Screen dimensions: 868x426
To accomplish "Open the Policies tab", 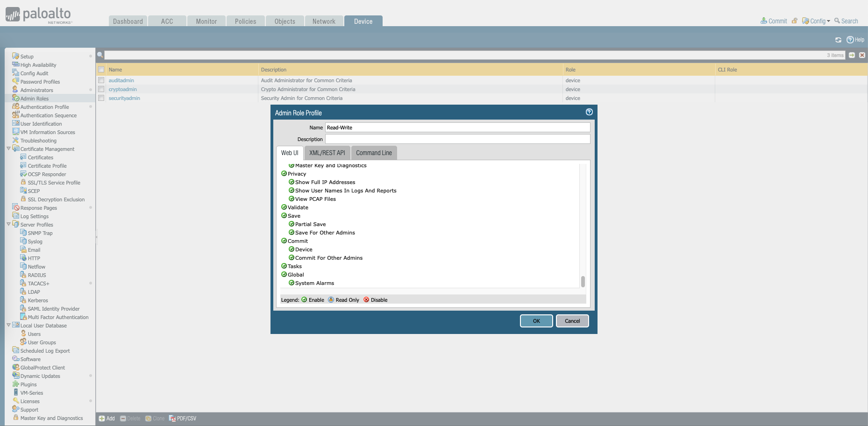I will pos(245,21).
